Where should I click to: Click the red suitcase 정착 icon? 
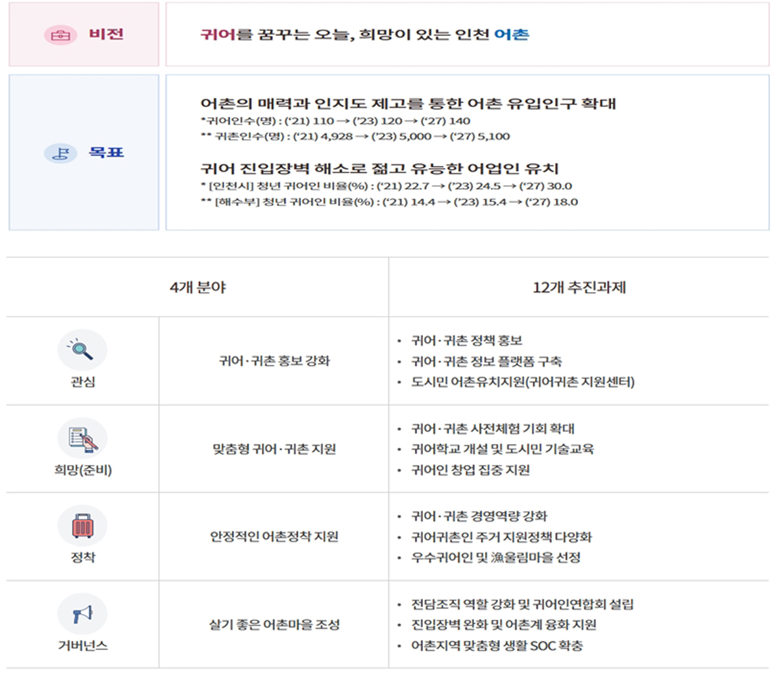tap(82, 526)
